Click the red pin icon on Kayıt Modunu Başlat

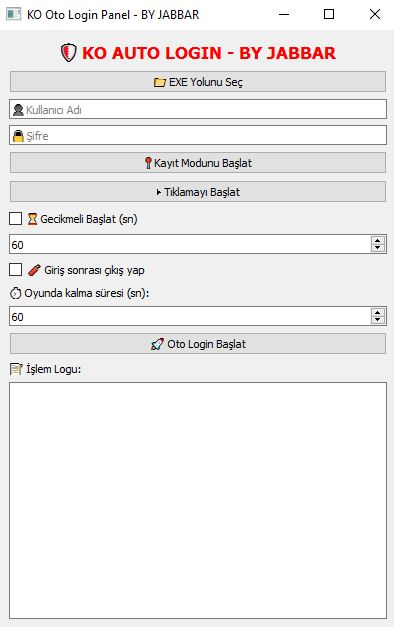148,163
